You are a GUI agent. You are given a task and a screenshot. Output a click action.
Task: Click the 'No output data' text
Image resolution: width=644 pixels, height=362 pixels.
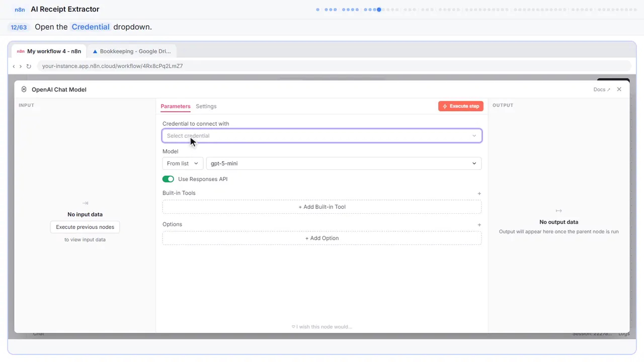(x=558, y=222)
